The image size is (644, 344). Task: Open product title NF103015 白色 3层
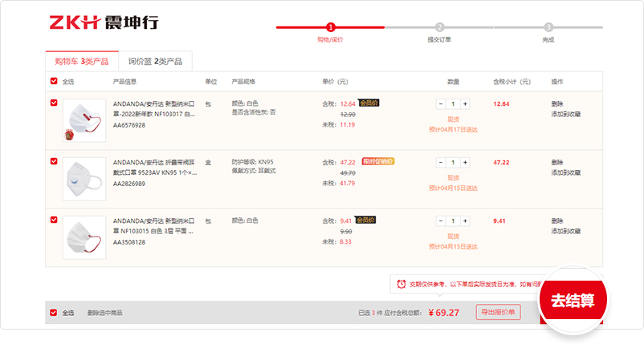(153, 226)
